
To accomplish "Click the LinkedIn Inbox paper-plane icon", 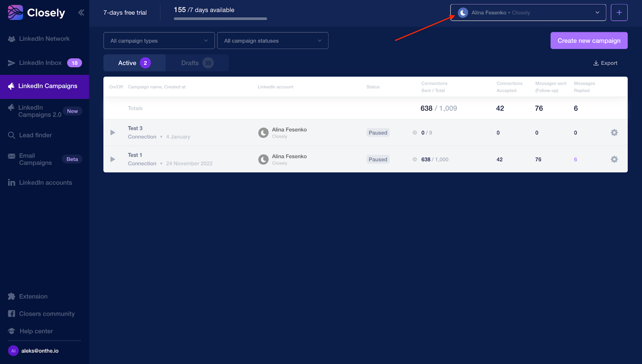I will pyautogui.click(x=12, y=63).
